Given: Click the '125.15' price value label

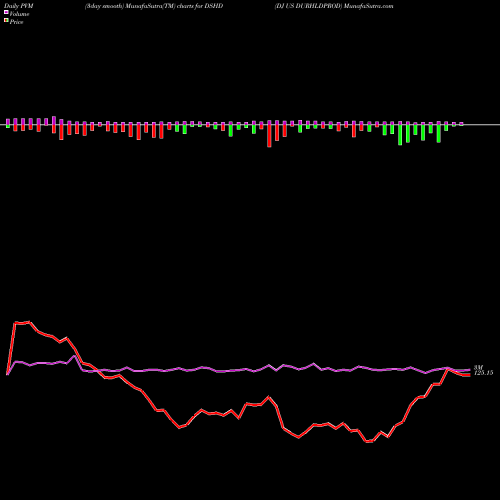Looking at the screenshot, I should [x=483, y=373].
